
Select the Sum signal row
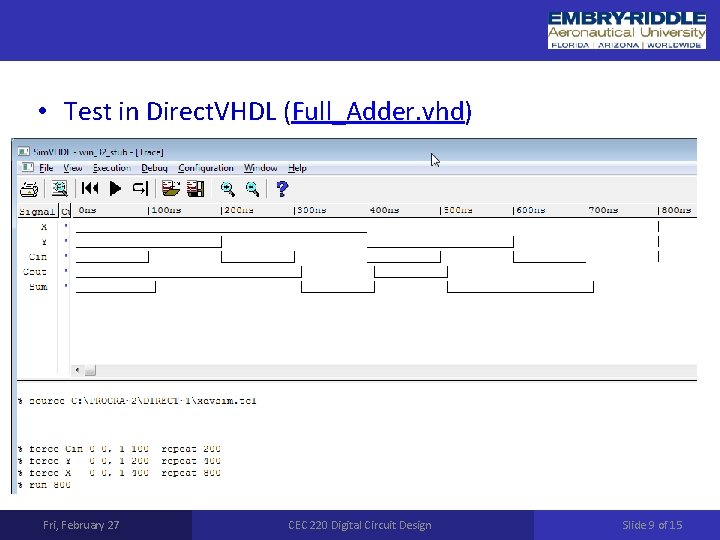tap(38, 287)
